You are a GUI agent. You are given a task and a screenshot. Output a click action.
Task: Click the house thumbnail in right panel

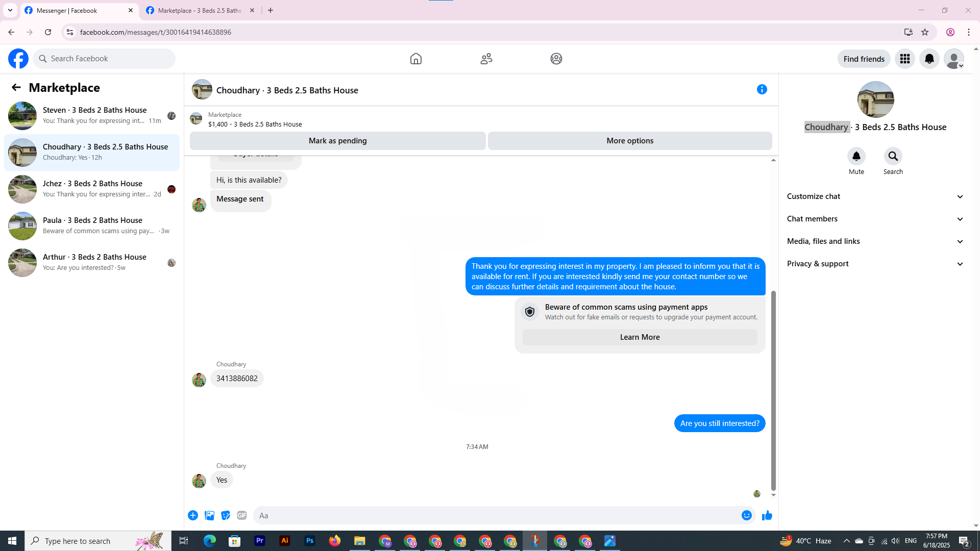click(x=875, y=99)
